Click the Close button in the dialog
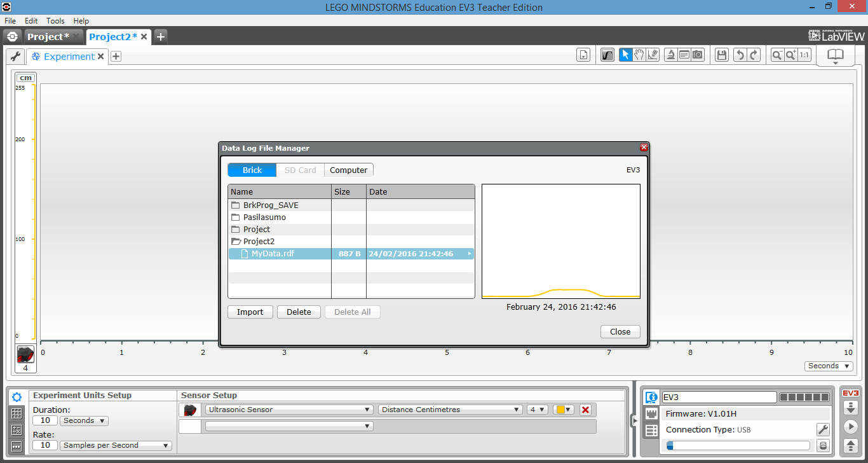 point(620,331)
